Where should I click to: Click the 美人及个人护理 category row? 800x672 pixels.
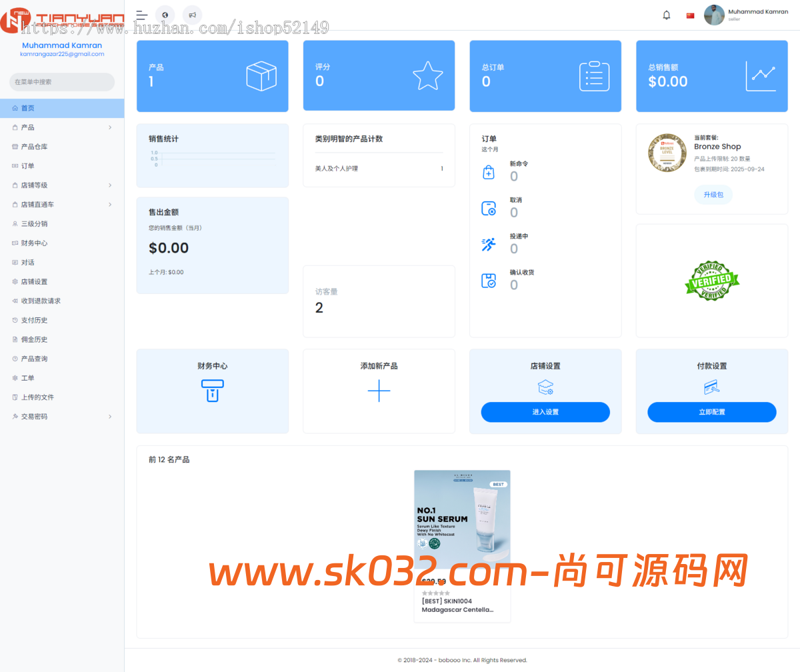coord(379,169)
